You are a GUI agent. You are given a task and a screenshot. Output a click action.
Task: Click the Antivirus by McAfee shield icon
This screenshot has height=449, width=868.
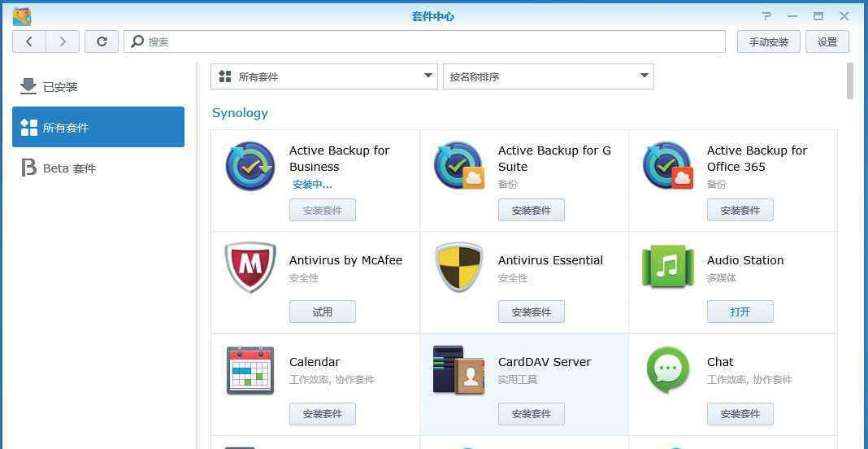250,267
